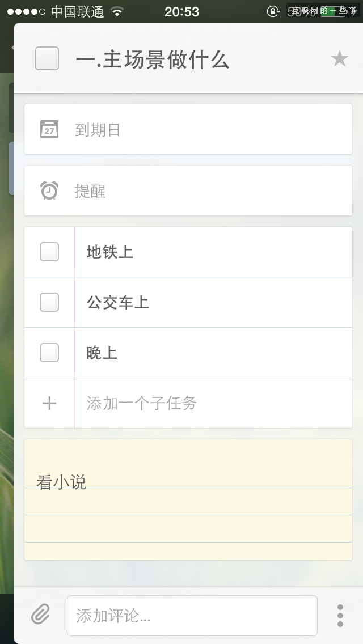Mark subtask 公交车上 as complete
Viewport: 363px width, 644px height.
(49, 302)
